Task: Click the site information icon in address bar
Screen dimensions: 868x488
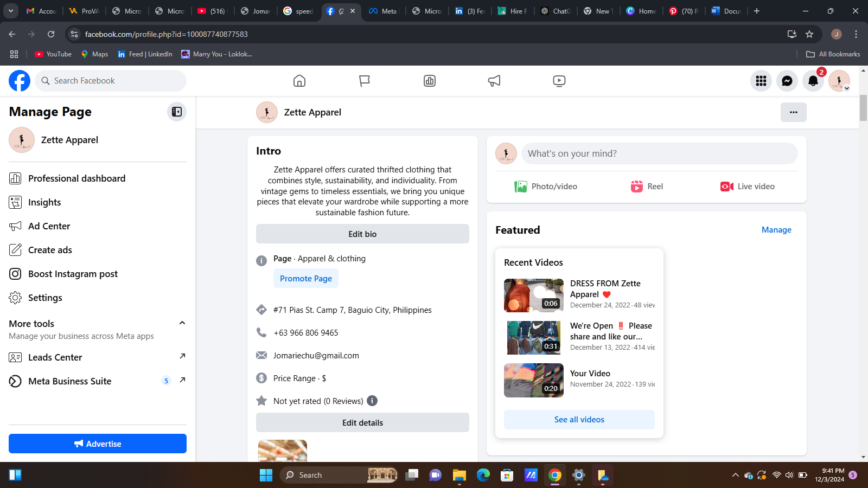Action: (74, 34)
